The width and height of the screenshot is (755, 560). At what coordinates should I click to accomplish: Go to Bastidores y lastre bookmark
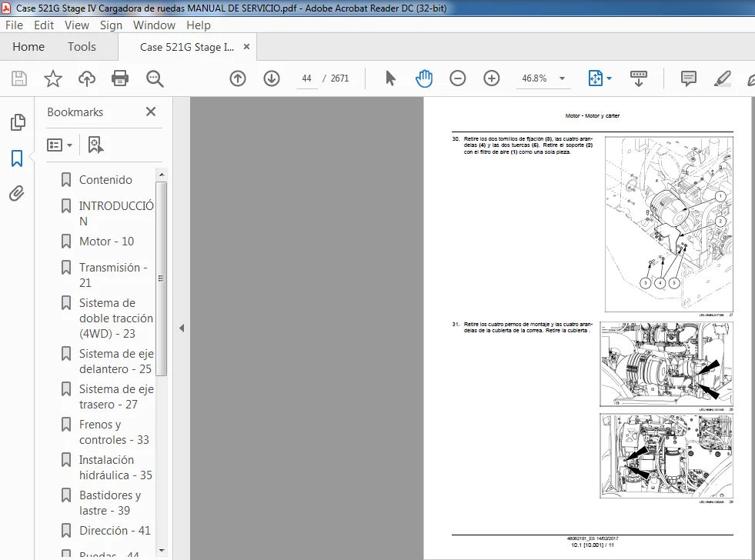[110, 503]
